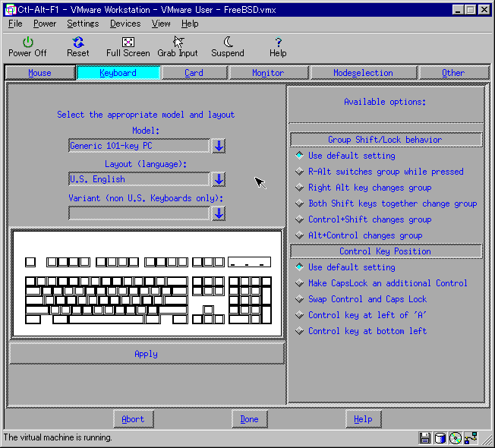The height and width of the screenshot is (448, 495).
Task: Click the floppy disk status icon
Action: [424, 438]
